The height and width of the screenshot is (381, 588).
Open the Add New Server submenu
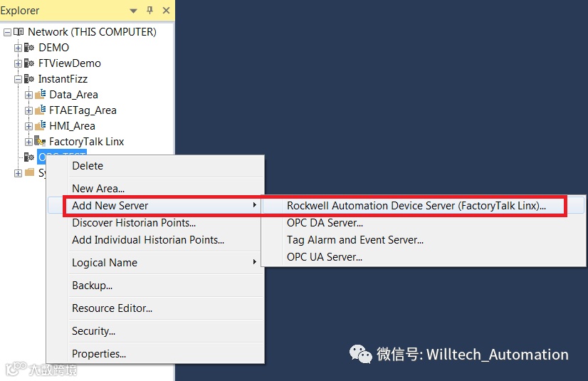(155, 206)
